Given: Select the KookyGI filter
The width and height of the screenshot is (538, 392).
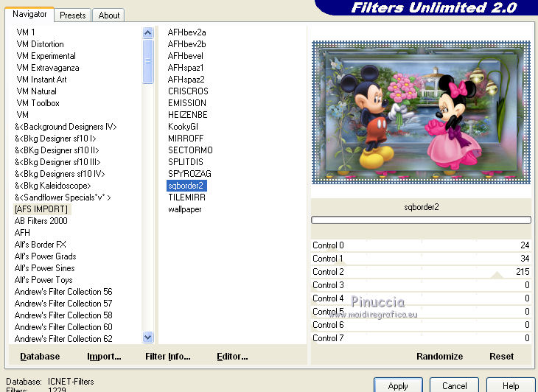Looking at the screenshot, I should [184, 127].
